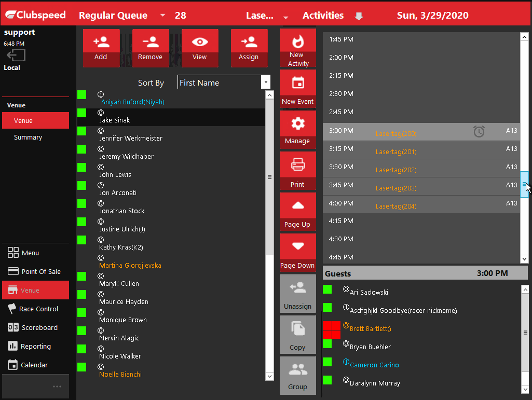Viewport: 532px width, 400px height.
Task: Click the Remove guest icon button
Action: pyautogui.click(x=151, y=48)
